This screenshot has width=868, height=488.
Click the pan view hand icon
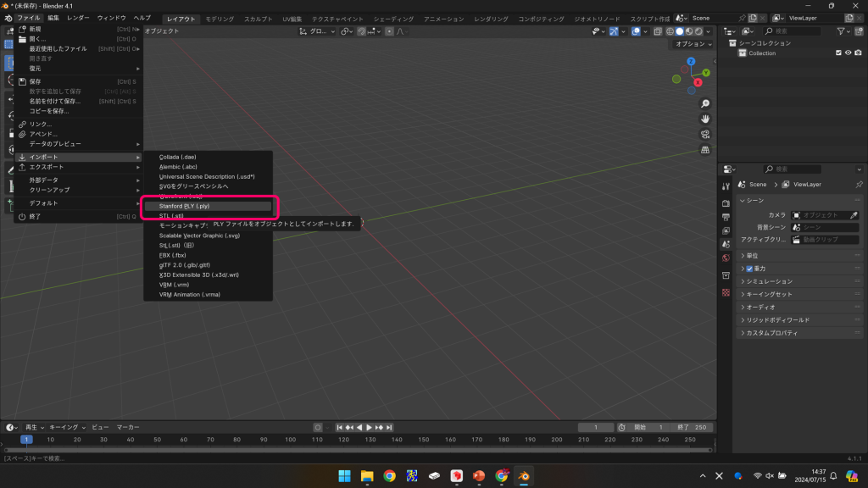click(705, 119)
